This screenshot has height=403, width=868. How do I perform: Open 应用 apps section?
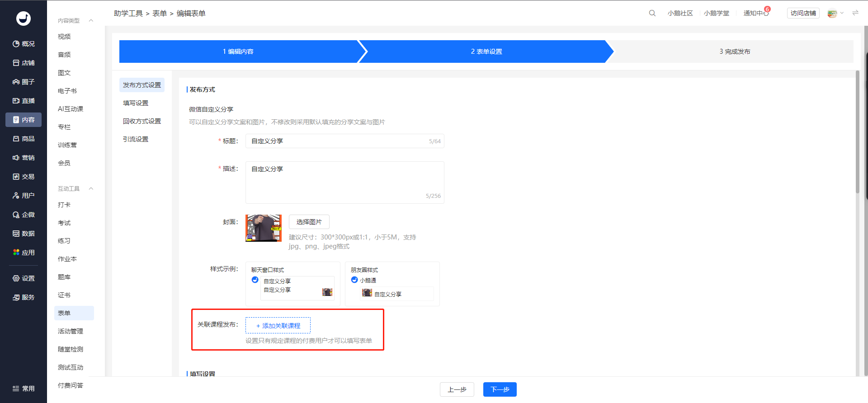24,253
